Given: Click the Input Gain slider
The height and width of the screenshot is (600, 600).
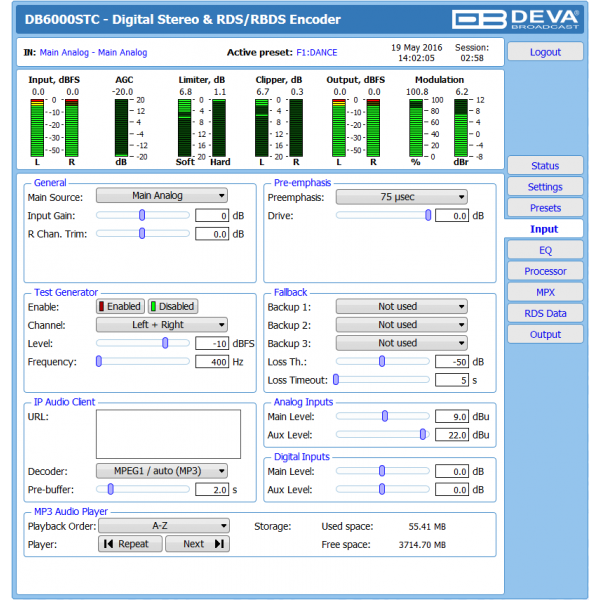Looking at the screenshot, I should pyautogui.click(x=143, y=215).
